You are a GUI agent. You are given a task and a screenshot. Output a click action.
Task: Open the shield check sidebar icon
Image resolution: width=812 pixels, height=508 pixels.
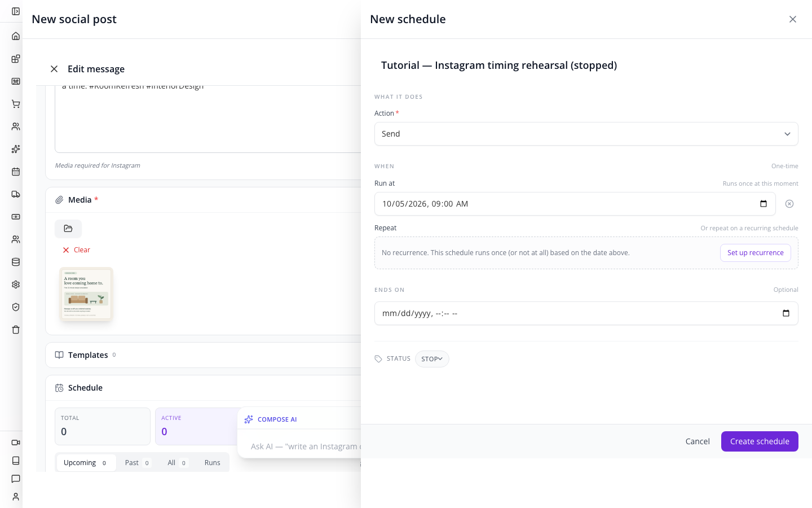coord(16,307)
